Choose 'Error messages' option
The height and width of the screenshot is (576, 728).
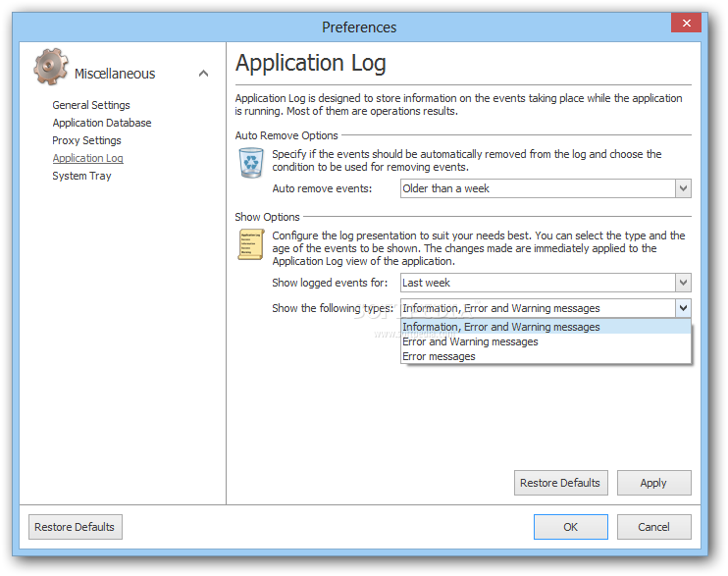coord(546,356)
